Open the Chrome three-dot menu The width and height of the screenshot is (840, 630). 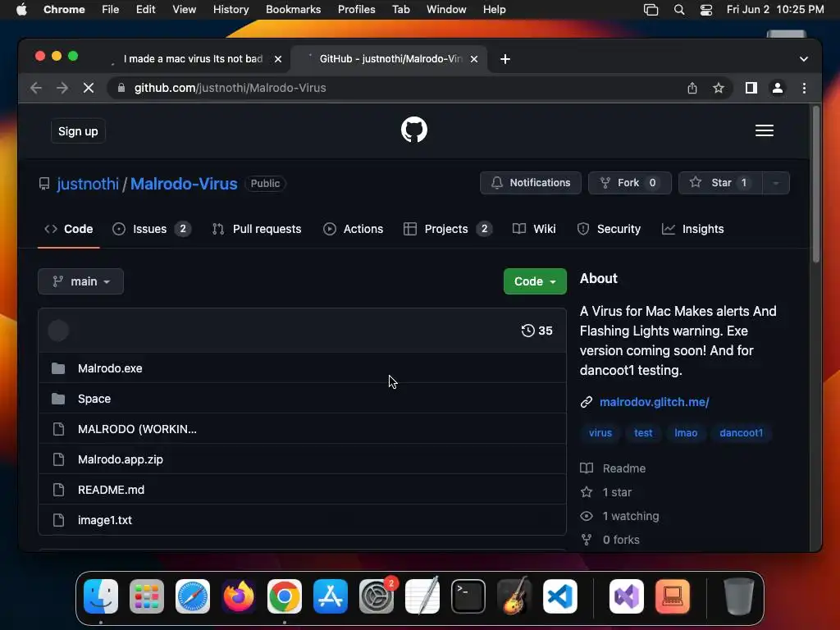804,88
